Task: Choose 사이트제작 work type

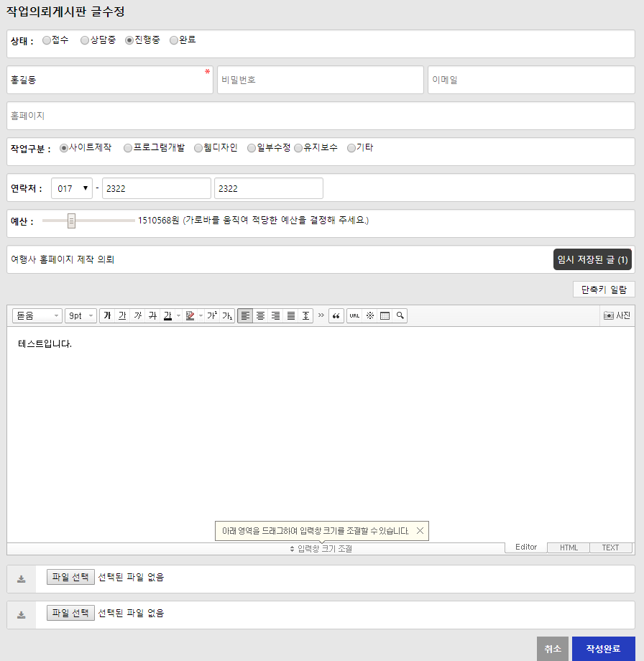Action: coord(64,148)
